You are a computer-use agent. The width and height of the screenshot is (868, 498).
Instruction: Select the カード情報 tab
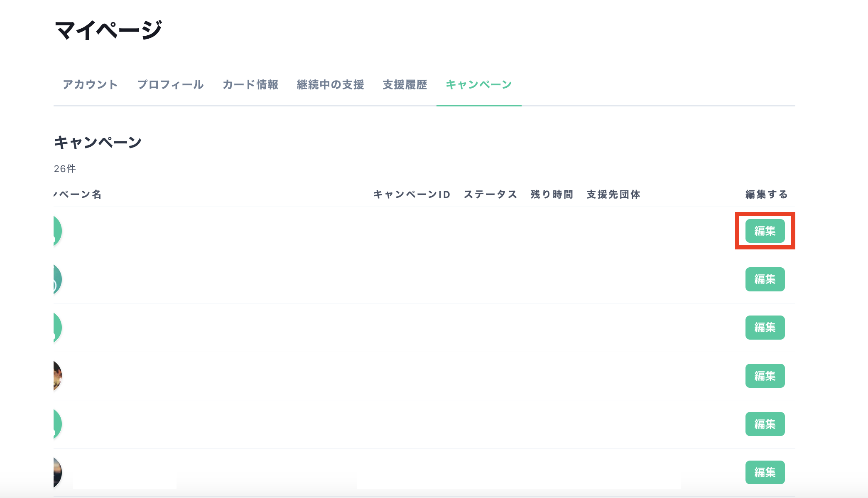tap(250, 84)
